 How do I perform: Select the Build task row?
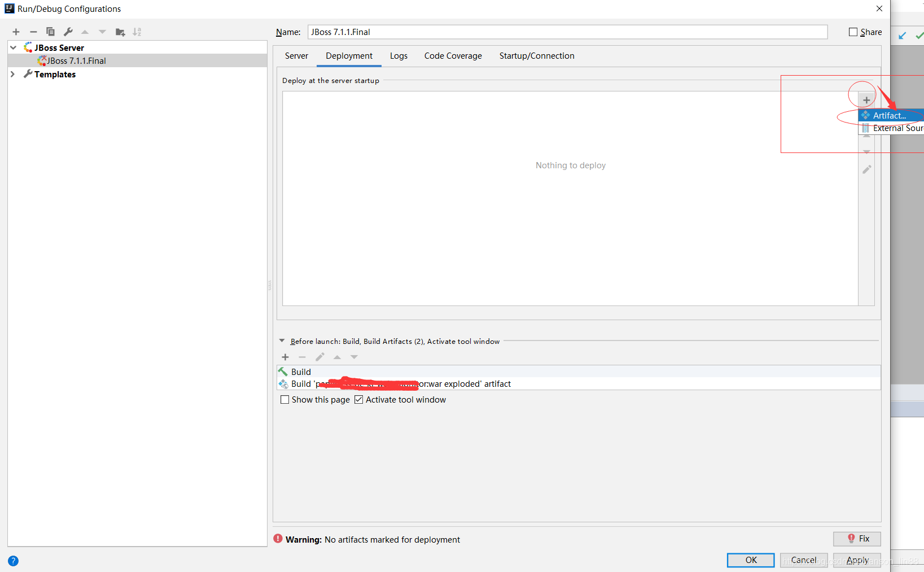[x=579, y=372]
